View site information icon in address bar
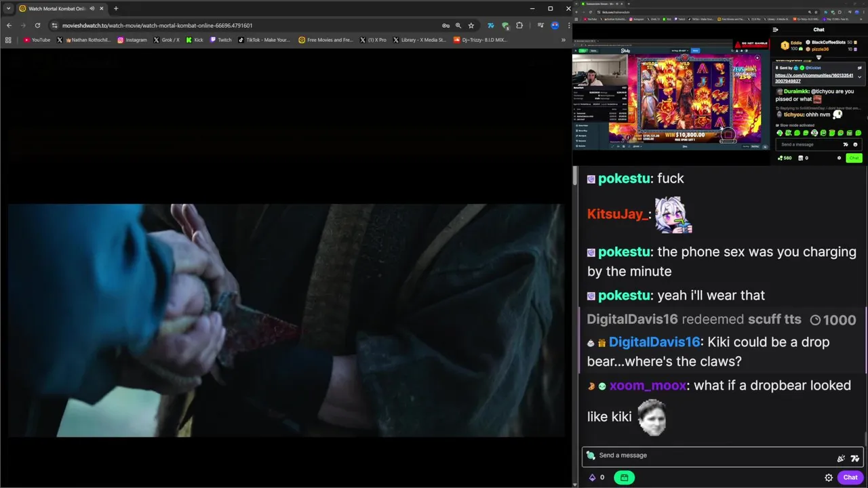Screen dimensions: 868x488 click(55, 26)
